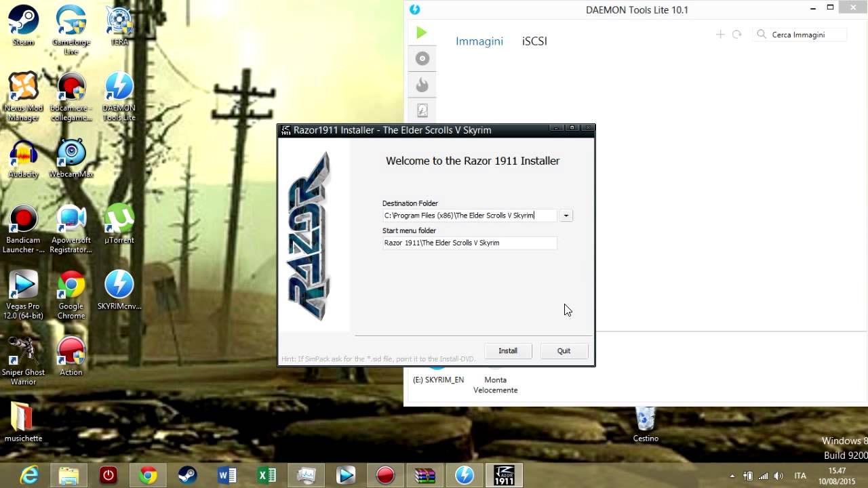Open Nexus Mod Manager desktop icon
868x488 pixels.
pos(23,97)
